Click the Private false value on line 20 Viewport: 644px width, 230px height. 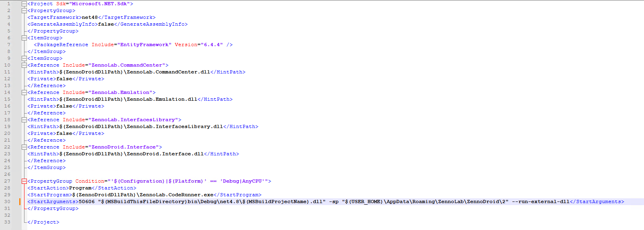tap(64, 133)
